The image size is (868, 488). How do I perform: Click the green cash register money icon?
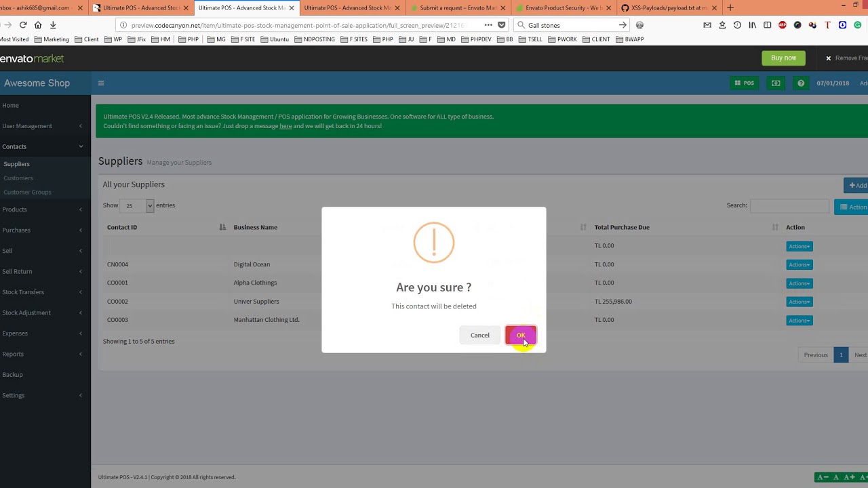click(x=776, y=83)
